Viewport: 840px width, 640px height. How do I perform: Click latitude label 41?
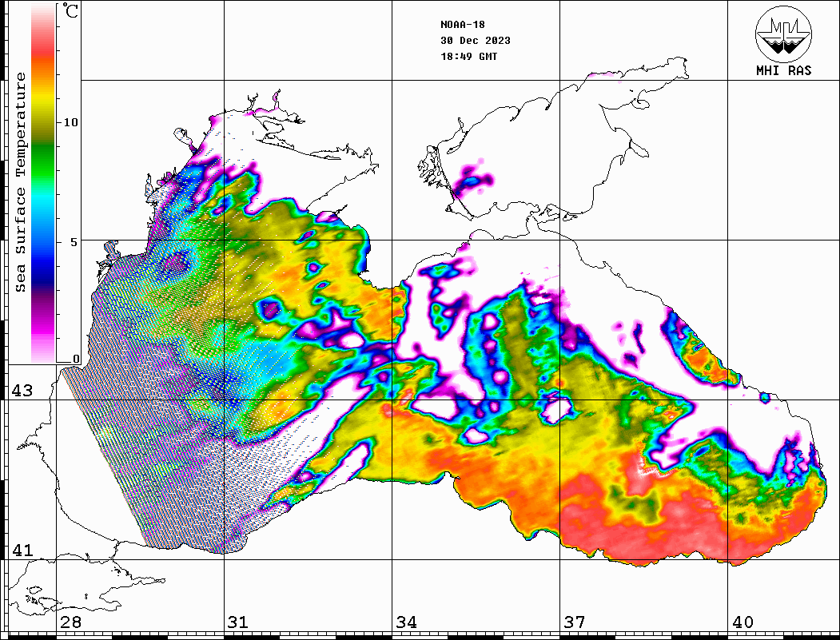(22, 550)
